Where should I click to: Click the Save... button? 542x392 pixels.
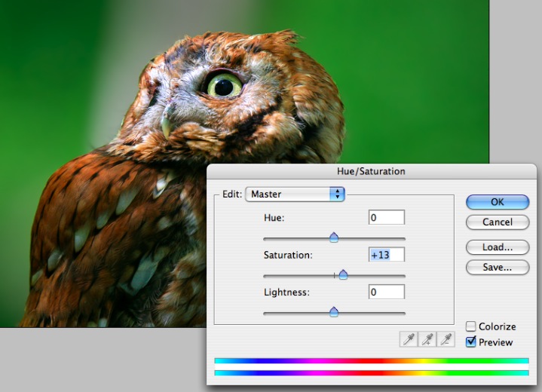[x=498, y=267]
